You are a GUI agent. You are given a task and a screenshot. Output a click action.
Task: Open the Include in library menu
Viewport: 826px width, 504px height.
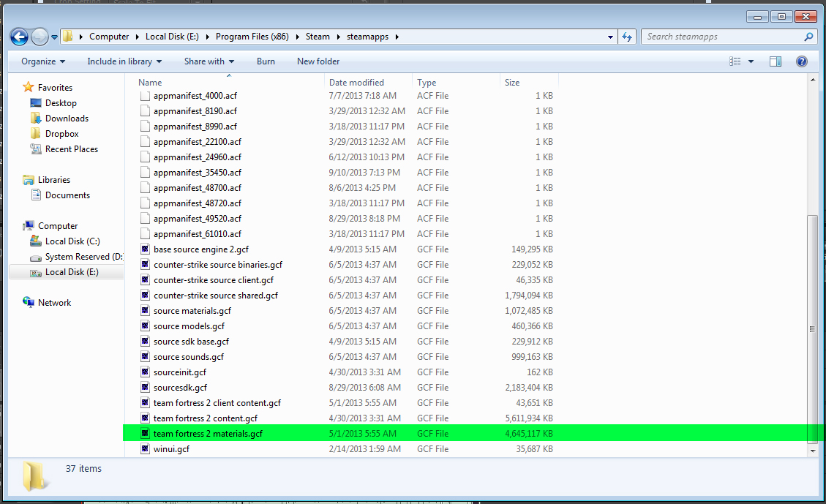click(124, 61)
